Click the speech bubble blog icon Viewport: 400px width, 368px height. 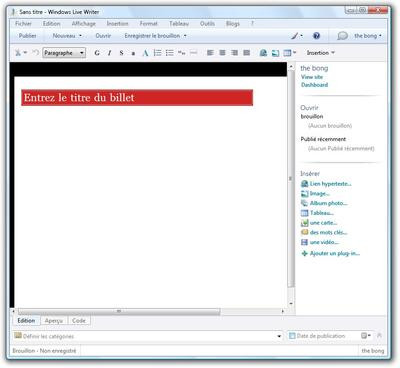(x=342, y=36)
